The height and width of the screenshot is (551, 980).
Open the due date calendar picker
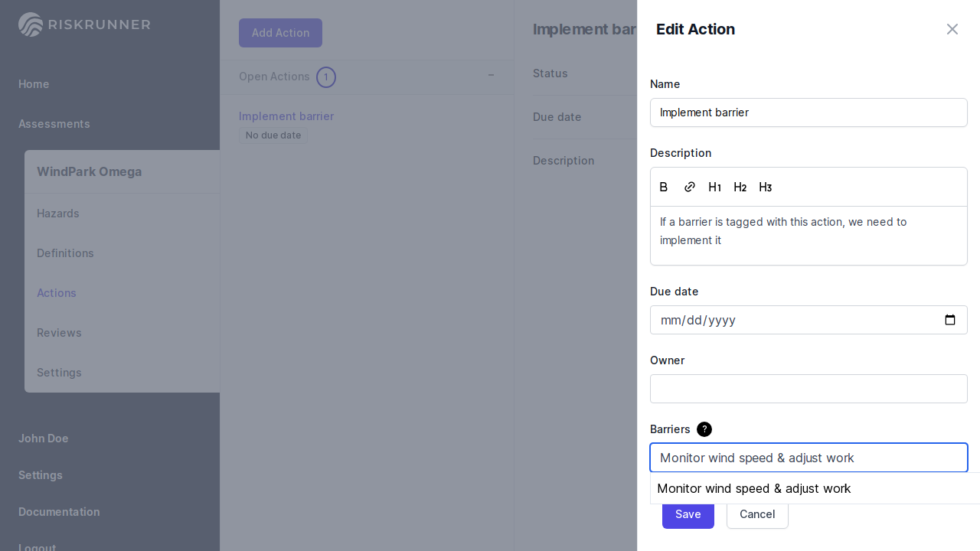(949, 320)
